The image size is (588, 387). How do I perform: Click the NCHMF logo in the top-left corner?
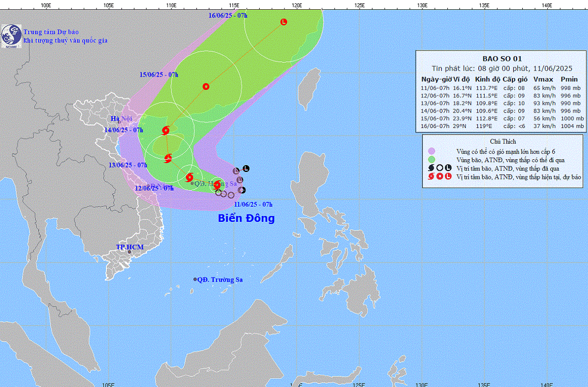pyautogui.click(x=11, y=37)
